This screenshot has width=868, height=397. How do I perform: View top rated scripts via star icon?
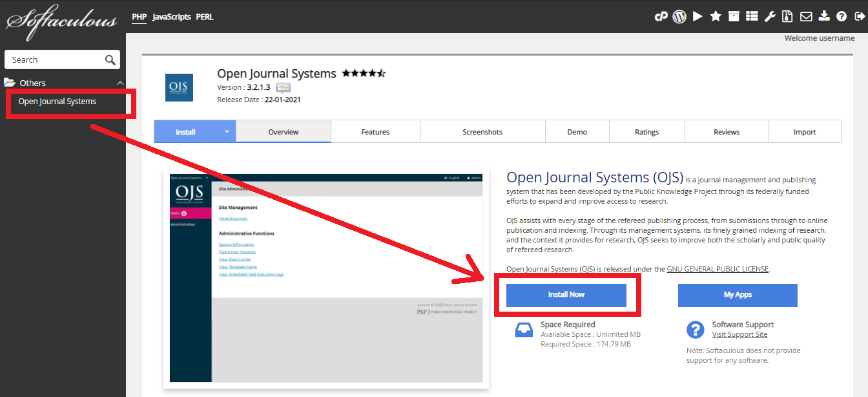[715, 16]
